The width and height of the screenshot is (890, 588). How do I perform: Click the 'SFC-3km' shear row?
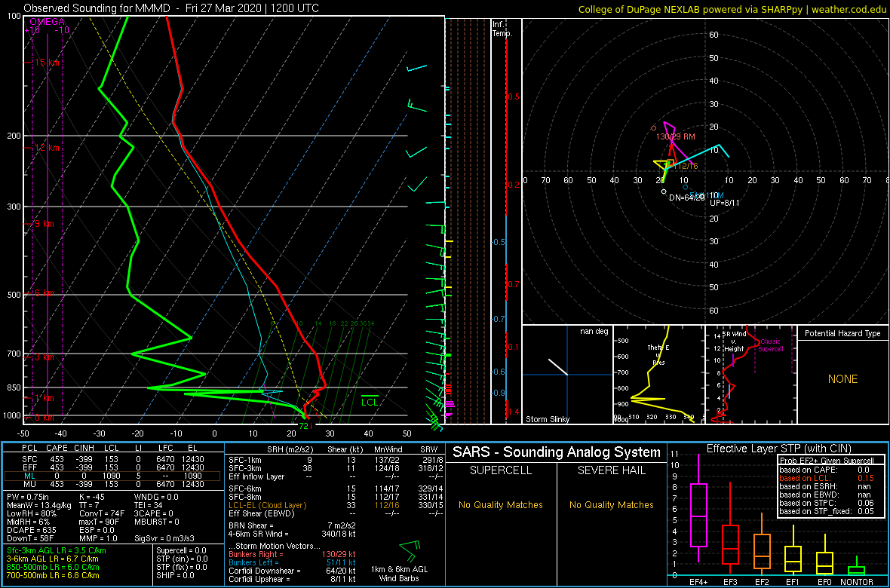click(x=336, y=467)
